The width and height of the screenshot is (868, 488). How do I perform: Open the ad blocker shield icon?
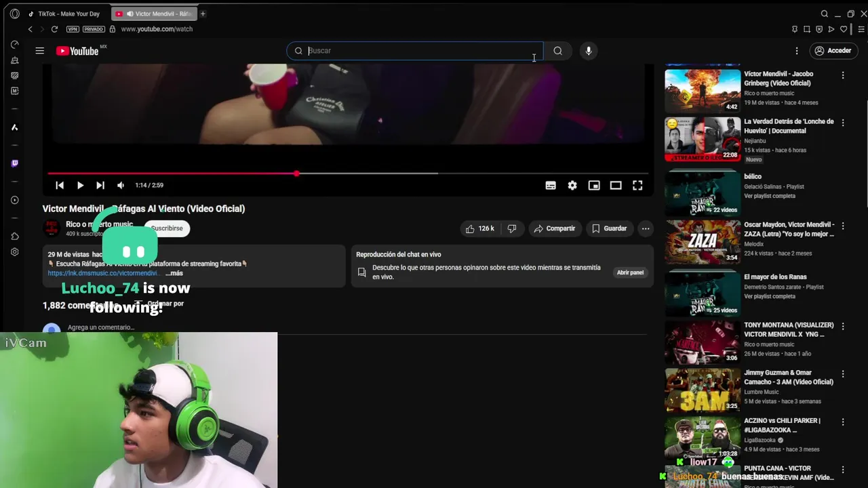point(819,29)
